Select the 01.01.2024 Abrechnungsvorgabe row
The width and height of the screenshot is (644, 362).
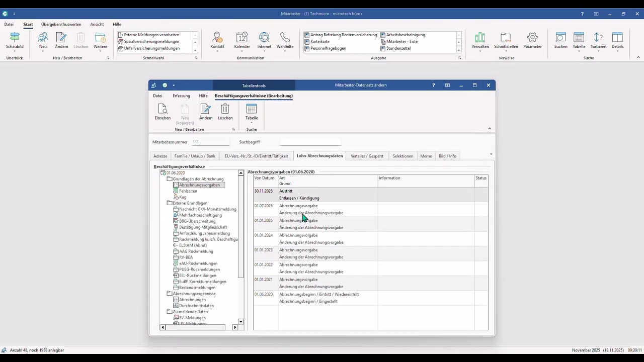tap(371, 239)
